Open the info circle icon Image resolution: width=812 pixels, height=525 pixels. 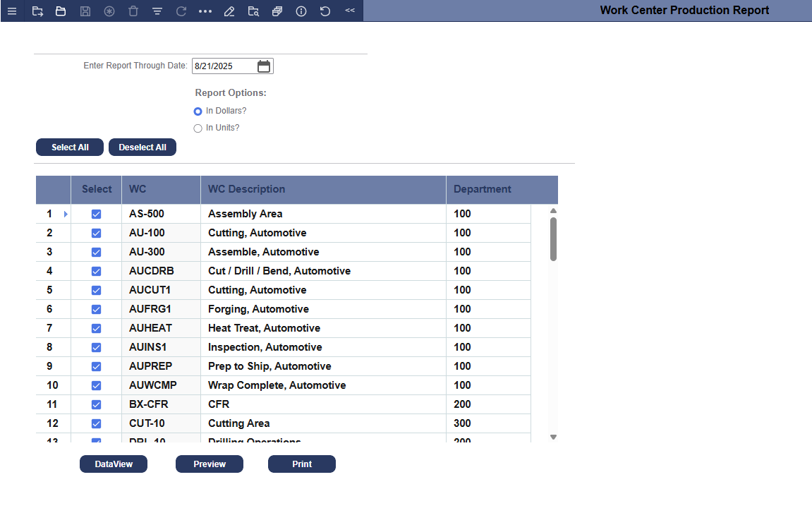(x=301, y=11)
